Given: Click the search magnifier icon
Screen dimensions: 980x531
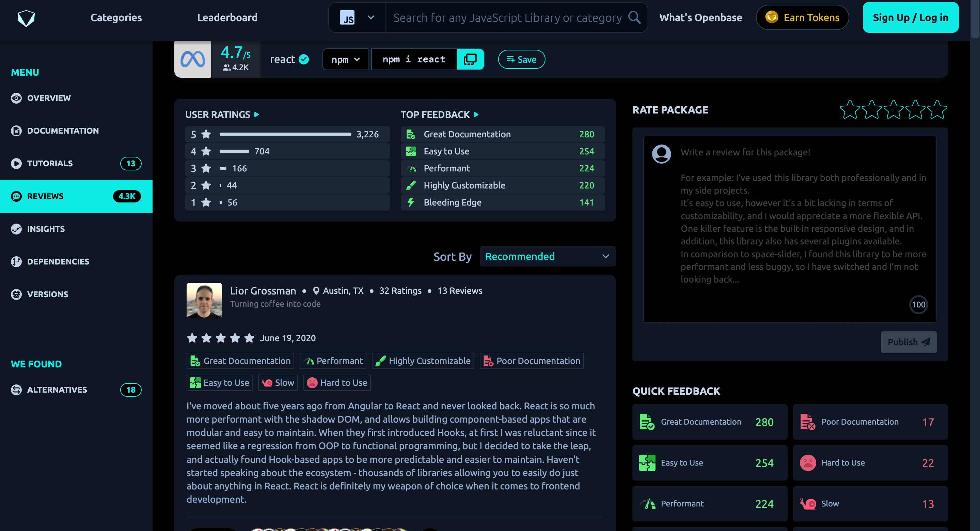Looking at the screenshot, I should (x=634, y=17).
